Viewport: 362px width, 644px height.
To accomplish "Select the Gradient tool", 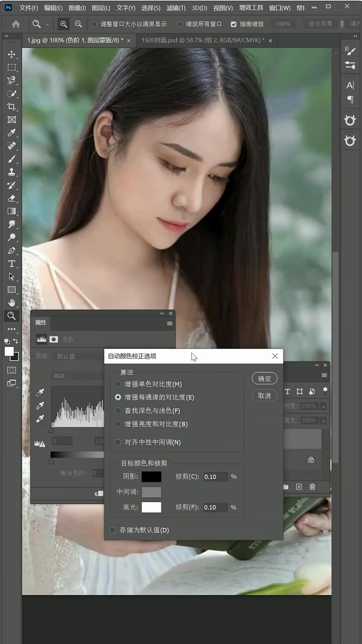I will (12, 211).
